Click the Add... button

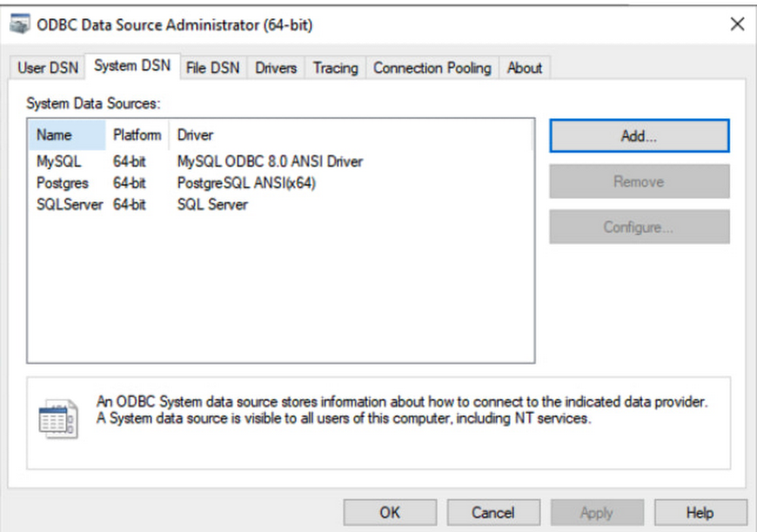(639, 136)
